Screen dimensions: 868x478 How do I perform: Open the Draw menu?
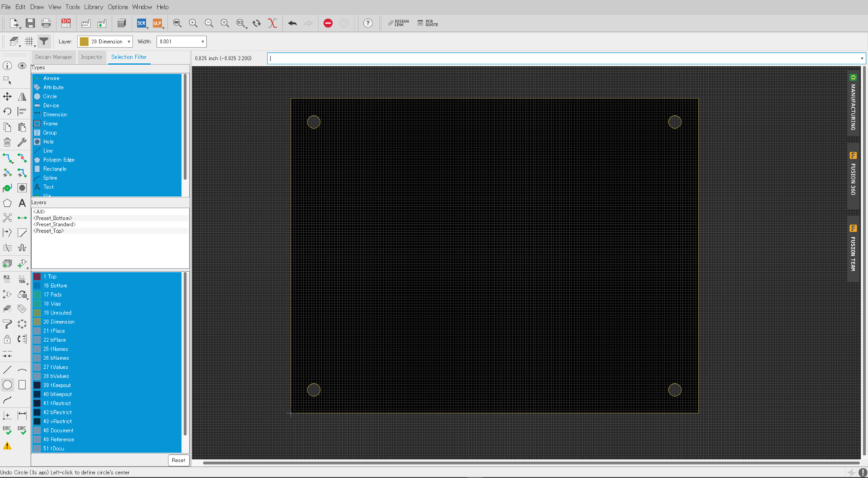click(37, 7)
